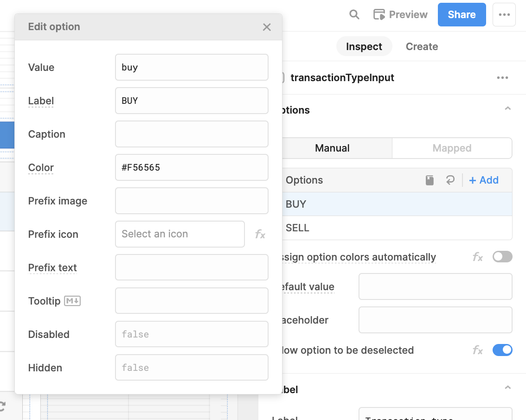Click the fx icon next to Prefix icon

tap(260, 235)
